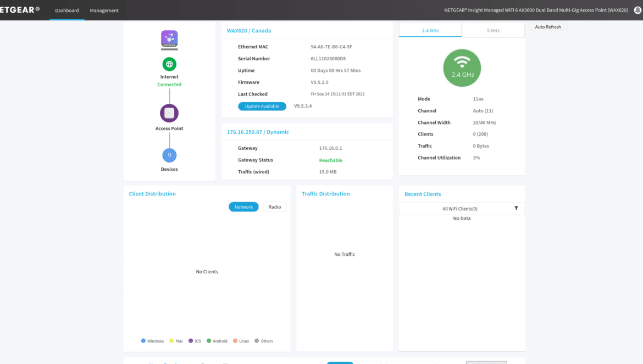Click the gateway address 176.16.0.1
Image resolution: width=643 pixels, height=364 pixels.
330,148
